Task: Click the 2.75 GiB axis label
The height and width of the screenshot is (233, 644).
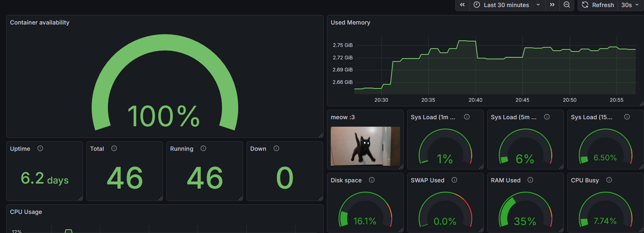Action: pos(343,45)
